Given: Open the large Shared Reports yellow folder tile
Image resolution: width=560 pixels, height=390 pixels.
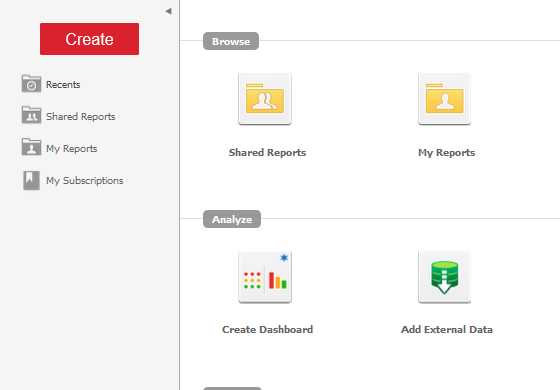Looking at the screenshot, I should tap(265, 99).
